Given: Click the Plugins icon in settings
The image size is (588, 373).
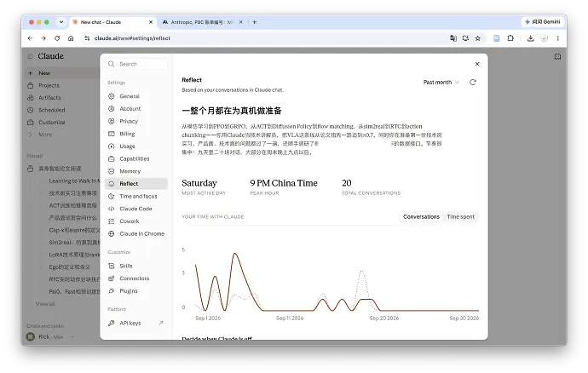Looking at the screenshot, I should [x=112, y=291].
